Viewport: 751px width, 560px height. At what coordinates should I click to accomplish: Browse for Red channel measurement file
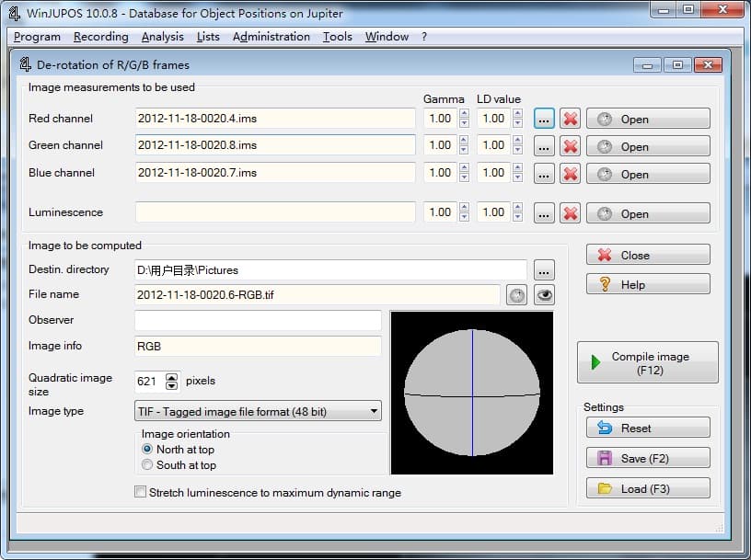[x=544, y=119]
